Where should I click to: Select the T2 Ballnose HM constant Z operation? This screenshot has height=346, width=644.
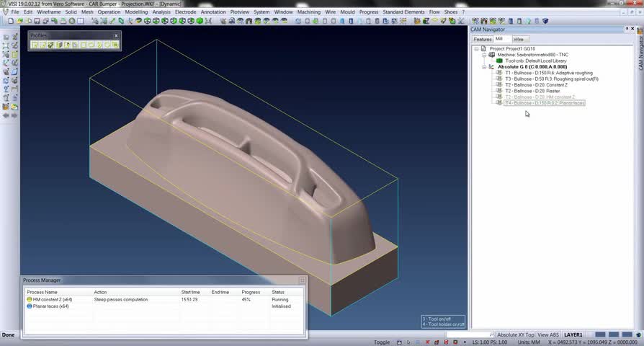point(540,97)
